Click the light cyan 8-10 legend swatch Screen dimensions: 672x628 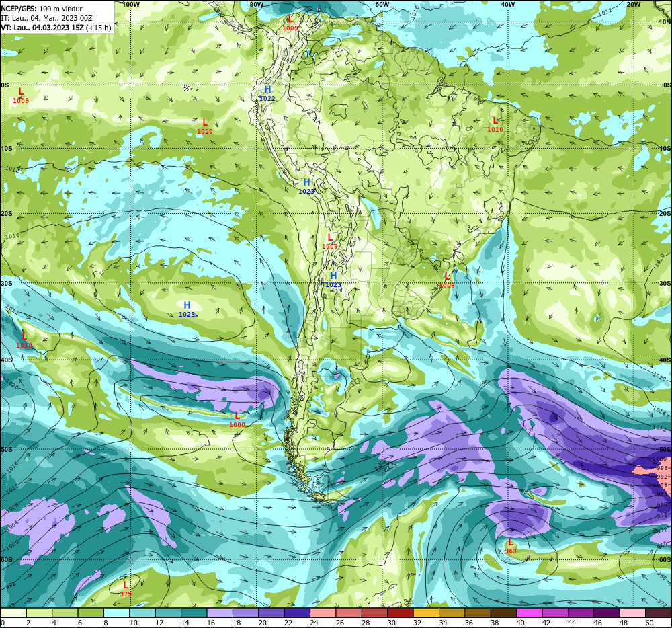116,613
